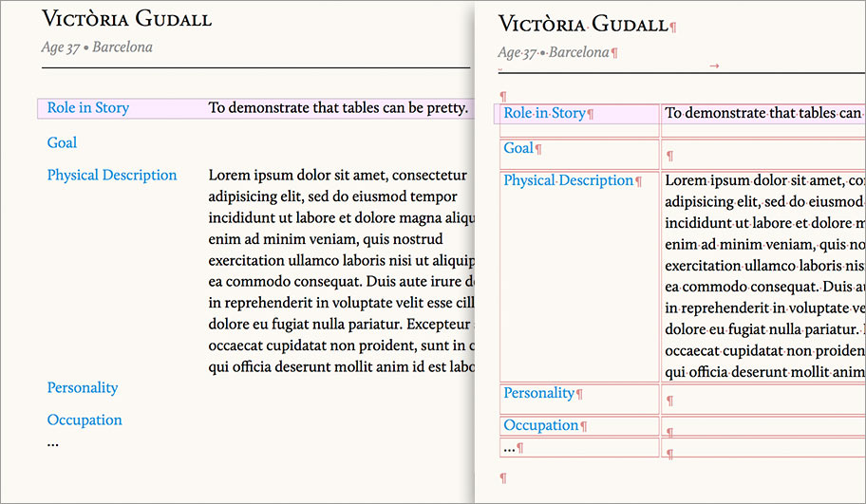
Task: Click 'Age·37·•·Barcelona¶' in the invisibles view
Action: (557, 52)
